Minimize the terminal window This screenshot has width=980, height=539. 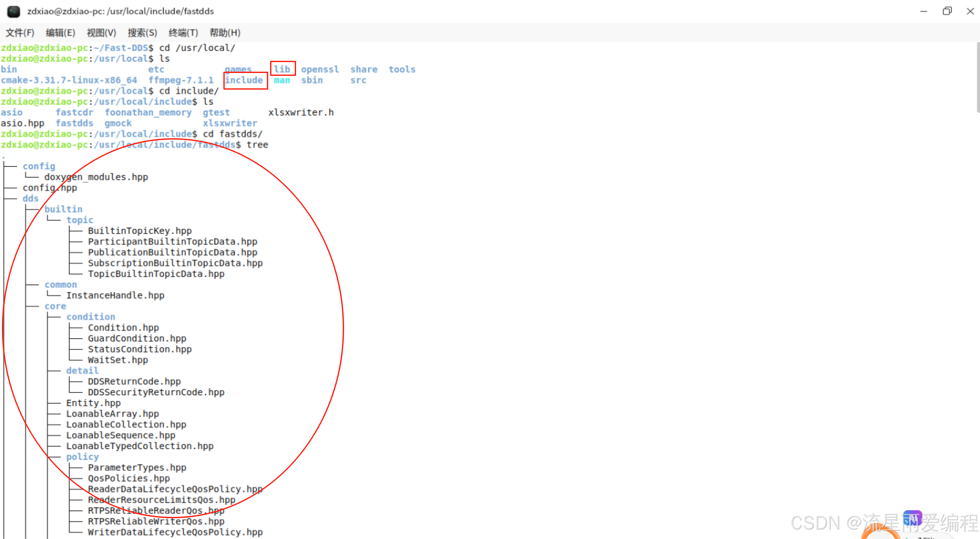click(x=923, y=12)
